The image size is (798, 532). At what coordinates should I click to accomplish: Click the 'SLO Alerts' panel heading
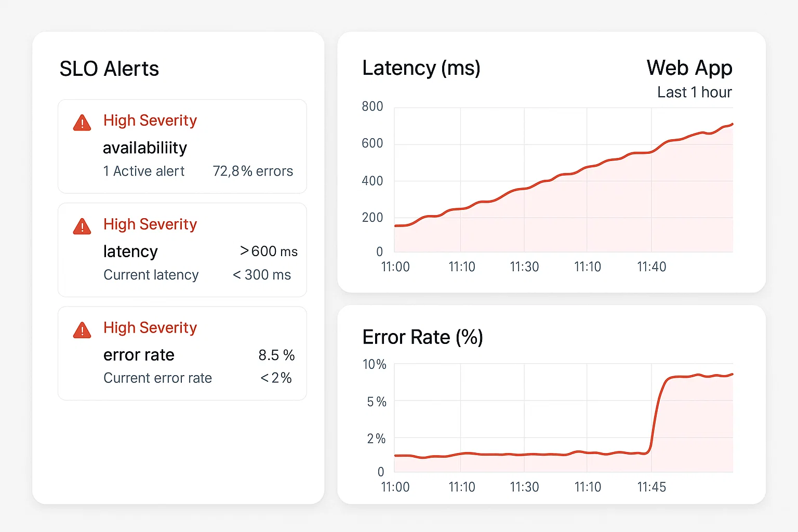coord(109,69)
